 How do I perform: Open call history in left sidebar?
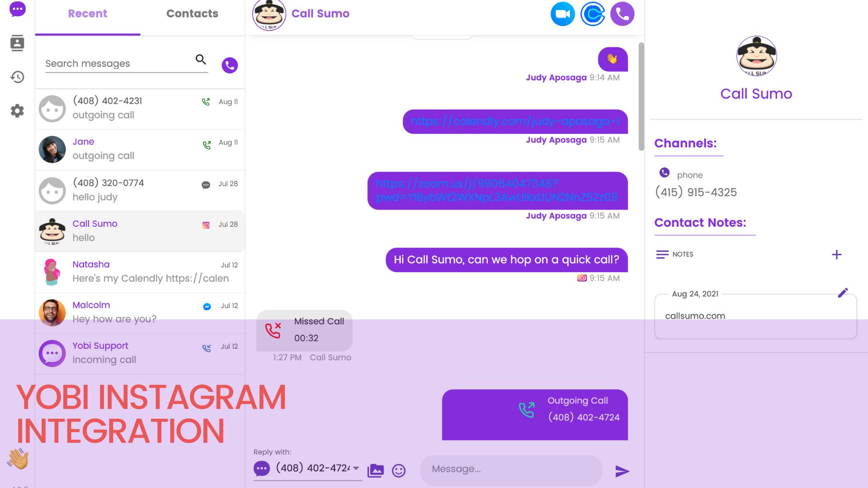[x=17, y=77]
